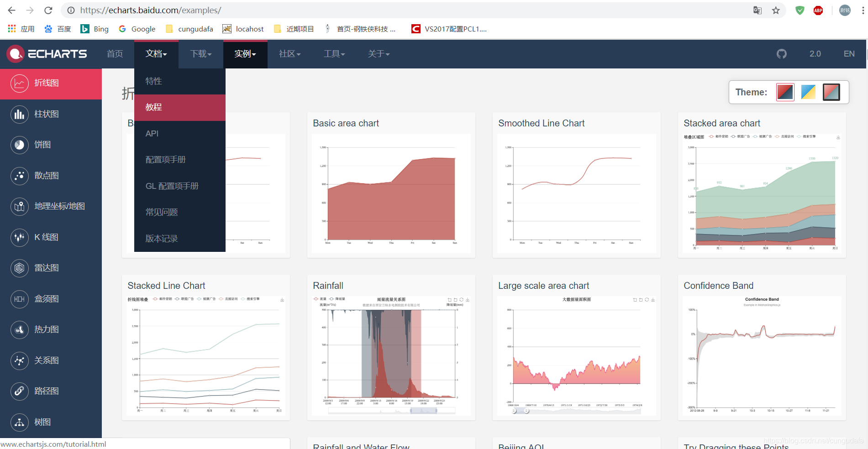Select the radar chart (雷达图) icon
Viewport: 868px width, 449px height.
(19, 268)
